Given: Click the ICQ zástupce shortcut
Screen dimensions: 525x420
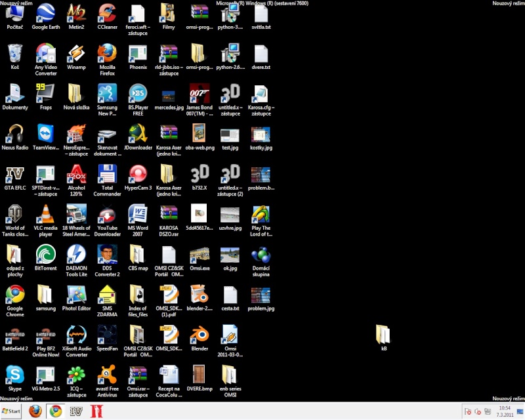Looking at the screenshot, I should (76, 381).
